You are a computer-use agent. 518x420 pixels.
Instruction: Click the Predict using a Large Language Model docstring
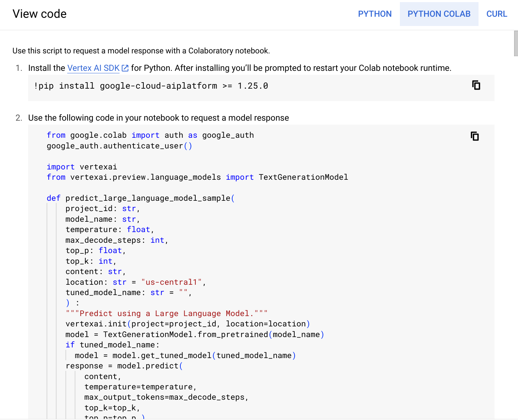[166, 314]
